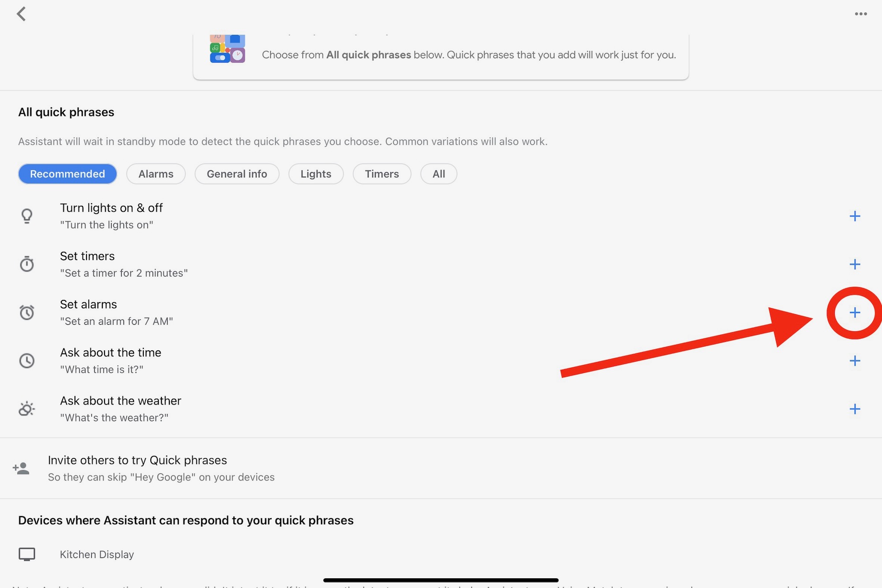Click the alarm clock icon for Set alarms
The height and width of the screenshot is (588, 882).
[27, 312]
